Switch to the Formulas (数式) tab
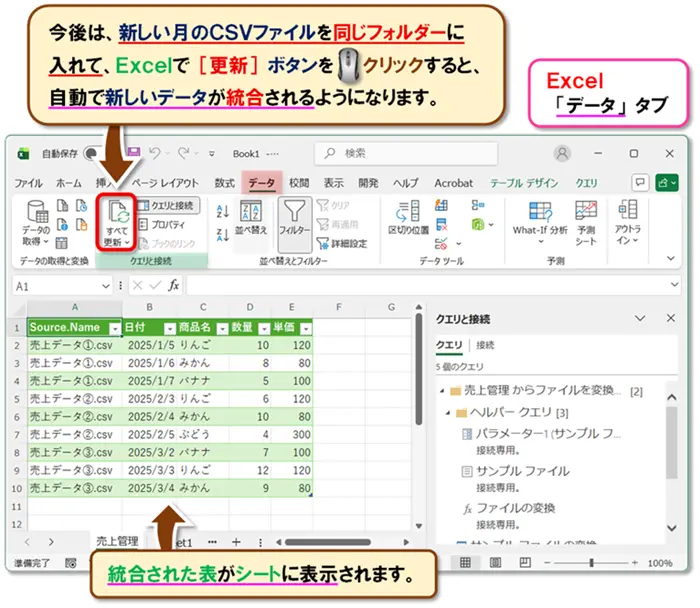700x608 pixels. coord(225,183)
